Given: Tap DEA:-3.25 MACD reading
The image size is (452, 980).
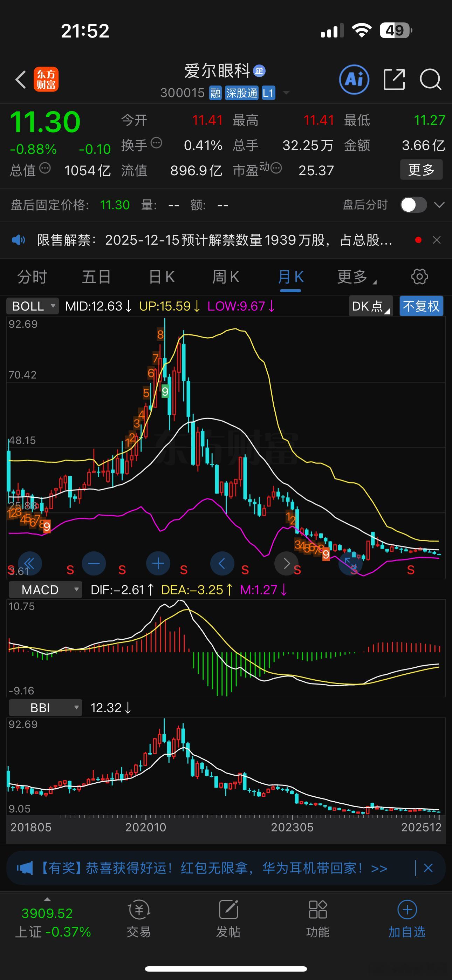Looking at the screenshot, I should tap(197, 590).
